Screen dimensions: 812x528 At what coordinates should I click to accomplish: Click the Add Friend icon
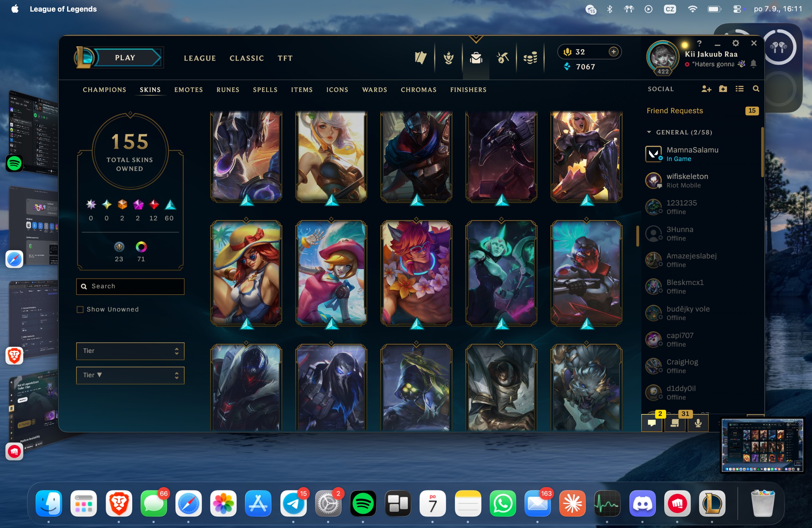(706, 89)
